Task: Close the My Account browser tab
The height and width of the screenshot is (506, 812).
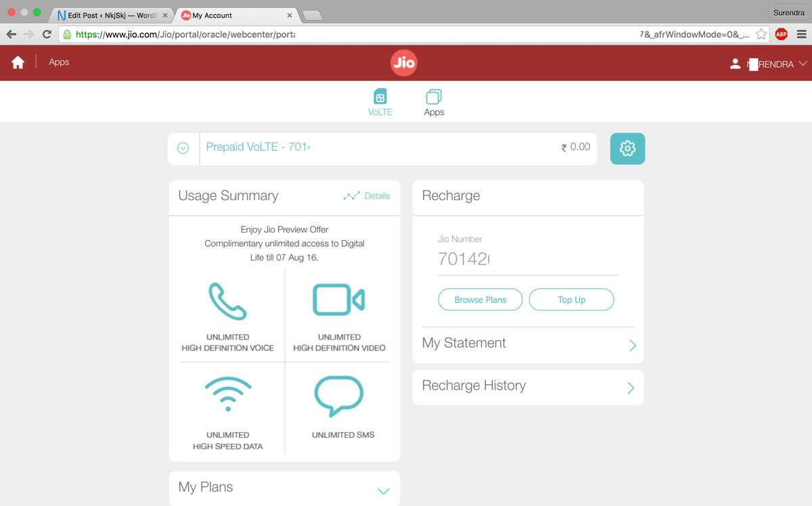Action: point(290,15)
